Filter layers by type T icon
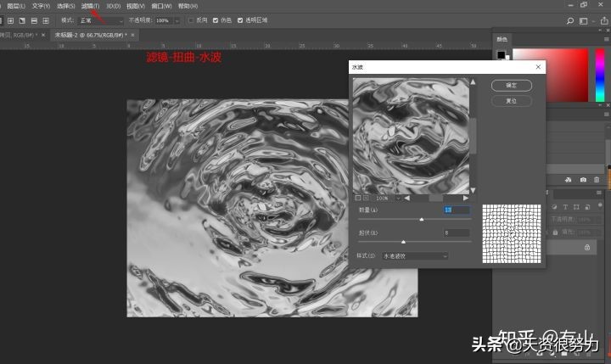Screen dimensions: 611x364 click(565, 207)
